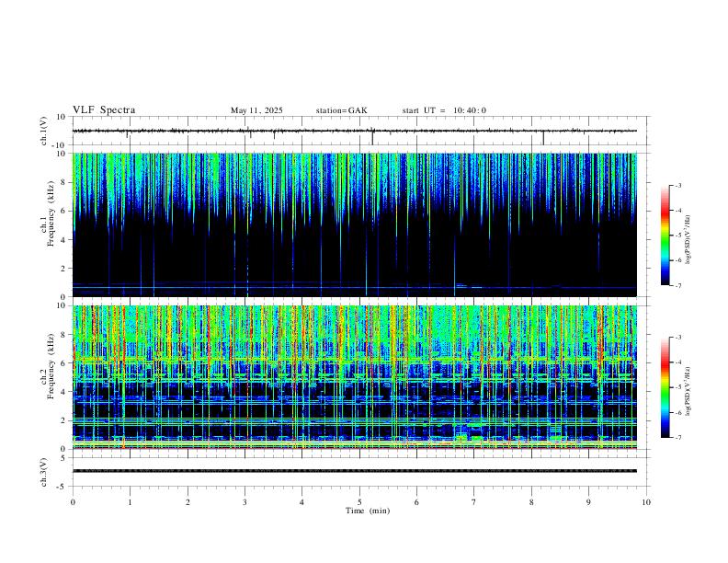Screen dimensions: 728x563
Task: Click the upper color bar 'log(PSD)' label
Action: pos(688,240)
